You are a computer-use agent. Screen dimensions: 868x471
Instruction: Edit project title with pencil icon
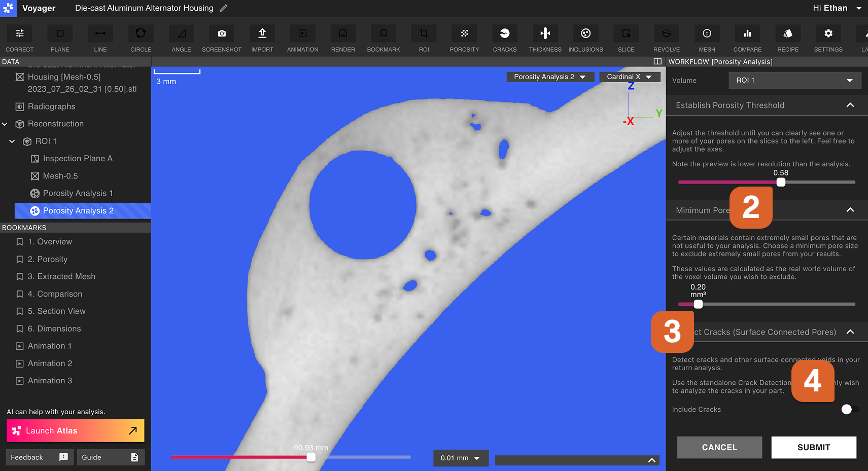coord(223,8)
